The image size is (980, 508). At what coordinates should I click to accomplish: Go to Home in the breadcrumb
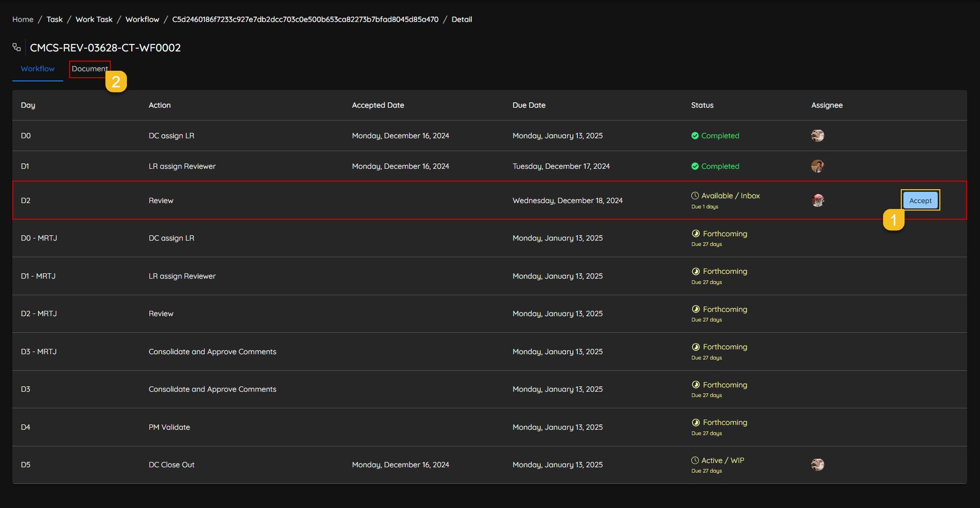[x=23, y=19]
